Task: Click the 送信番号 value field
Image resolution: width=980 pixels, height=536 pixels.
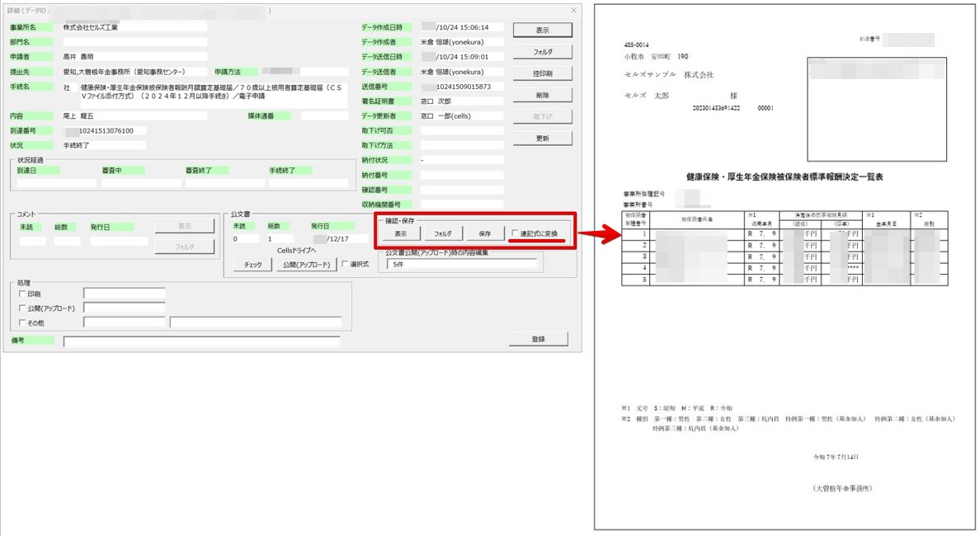Action: coord(462,85)
